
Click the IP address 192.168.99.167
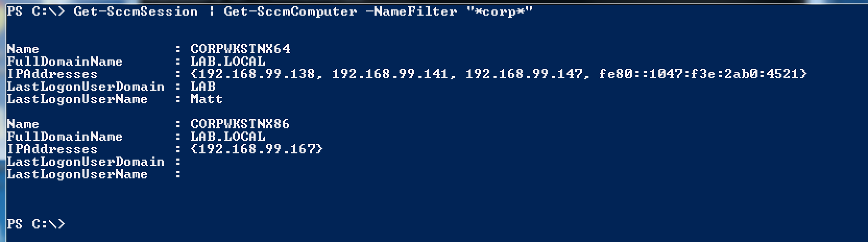[257, 149]
